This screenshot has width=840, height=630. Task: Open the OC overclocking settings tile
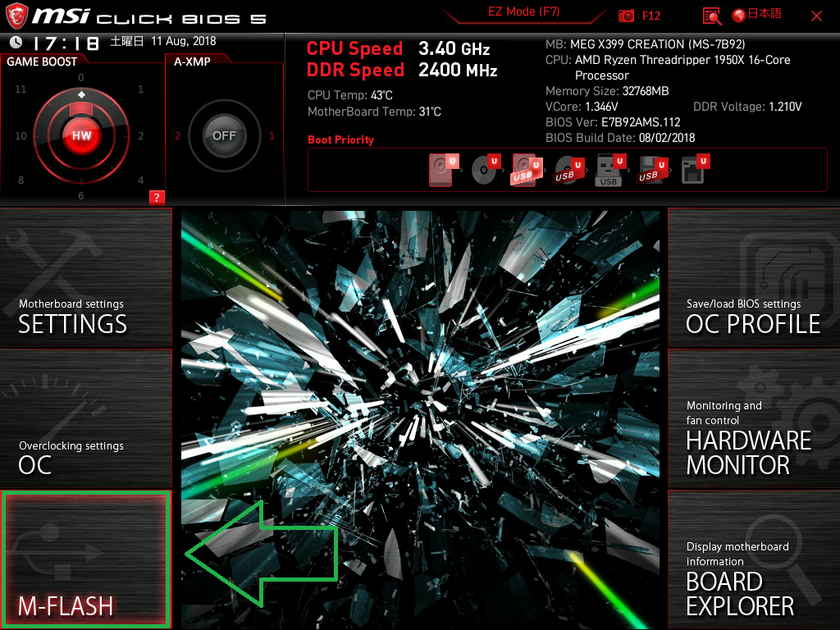[85, 418]
